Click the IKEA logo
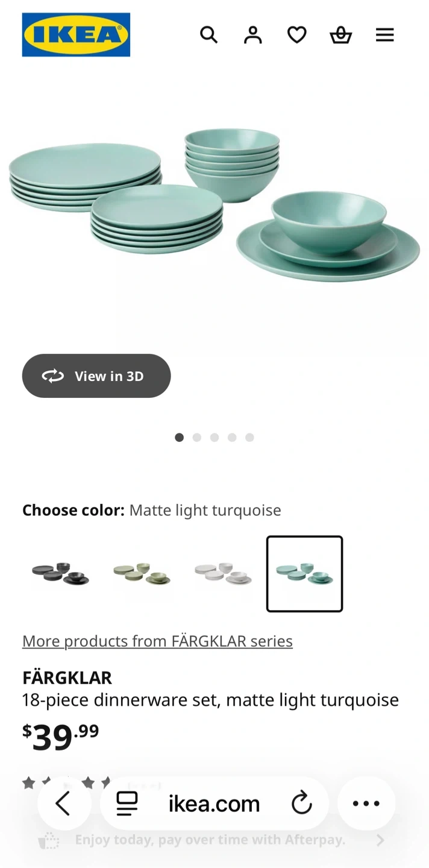Screen dimensions: 429x868 [76, 35]
